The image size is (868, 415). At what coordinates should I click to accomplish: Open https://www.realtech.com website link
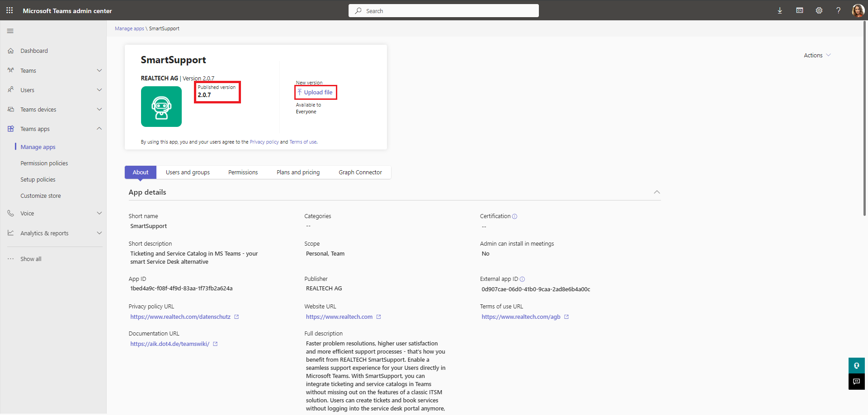(339, 317)
